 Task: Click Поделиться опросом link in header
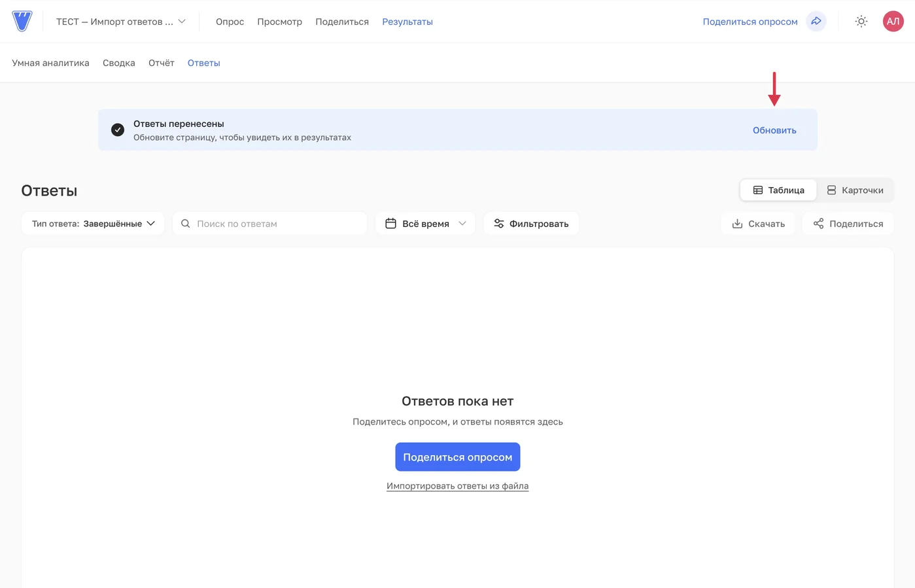click(x=750, y=22)
